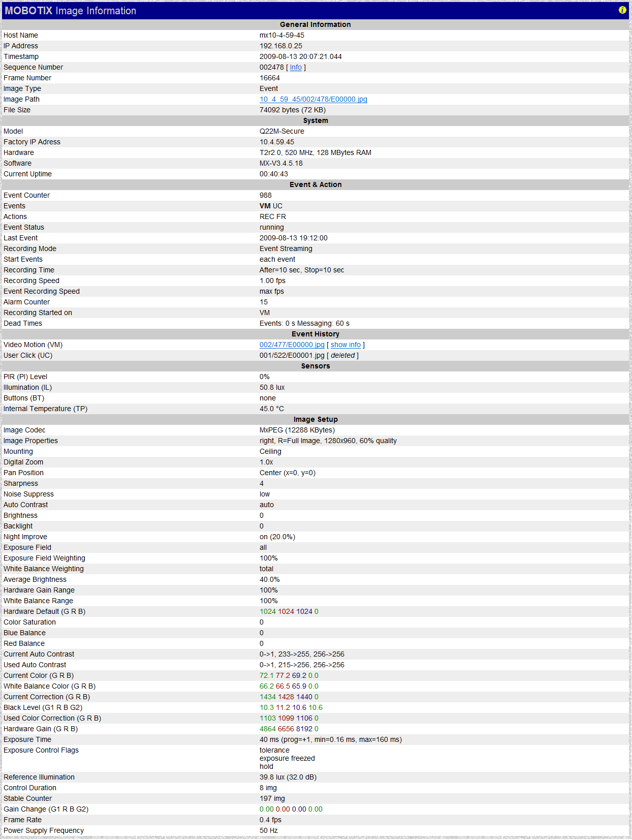Open the Sequence Number Info link

(x=296, y=67)
